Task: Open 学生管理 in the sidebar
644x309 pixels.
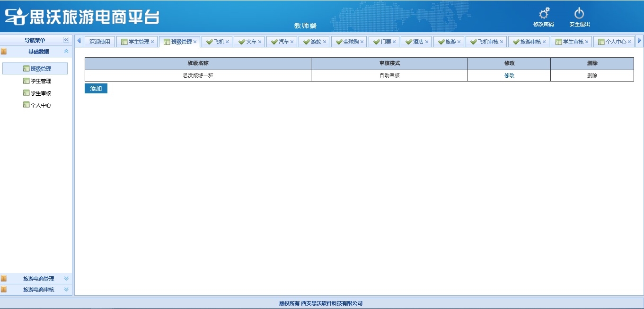Action: coord(41,81)
